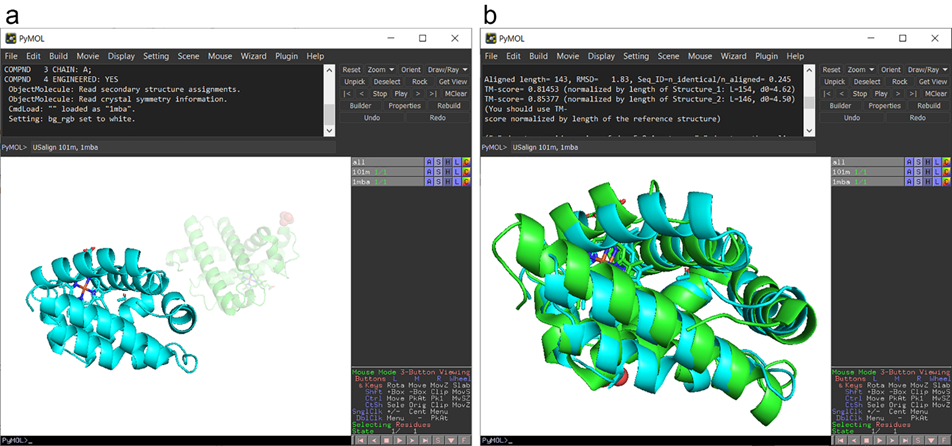Open color swatch 'C' for 1mba in left window
This screenshot has height=446, width=952.
[x=465, y=182]
